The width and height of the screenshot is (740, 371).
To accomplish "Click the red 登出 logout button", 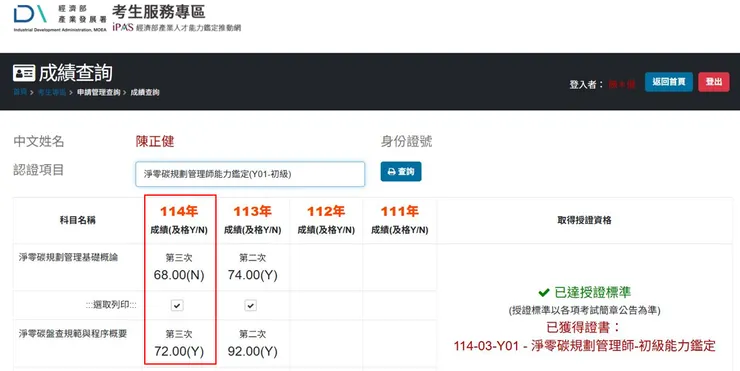I will pos(714,82).
